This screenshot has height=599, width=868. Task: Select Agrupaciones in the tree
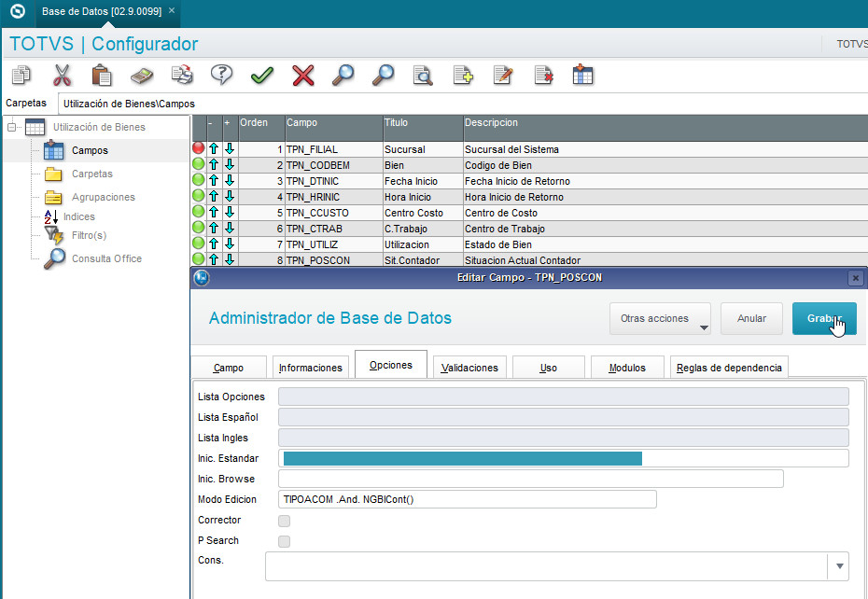103,197
